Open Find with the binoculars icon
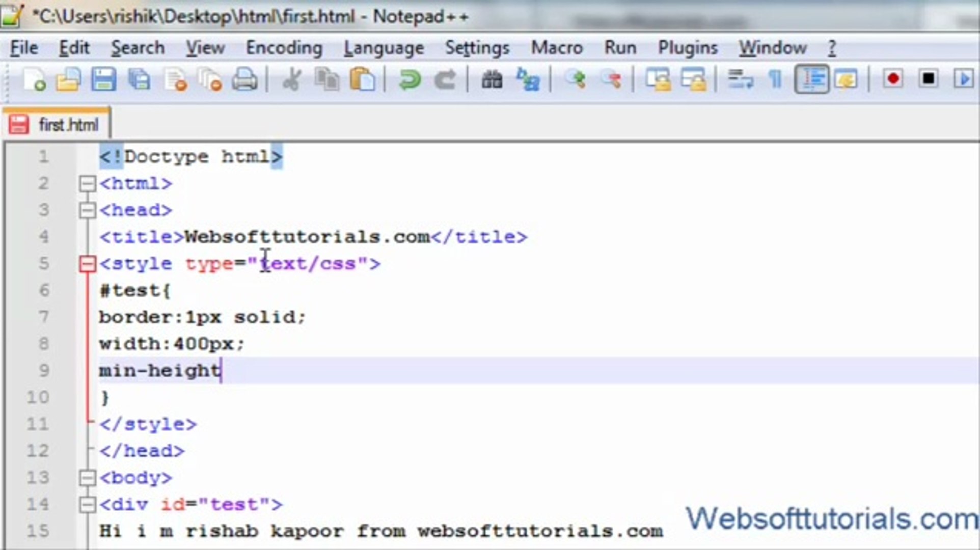980x550 pixels. 492,80
